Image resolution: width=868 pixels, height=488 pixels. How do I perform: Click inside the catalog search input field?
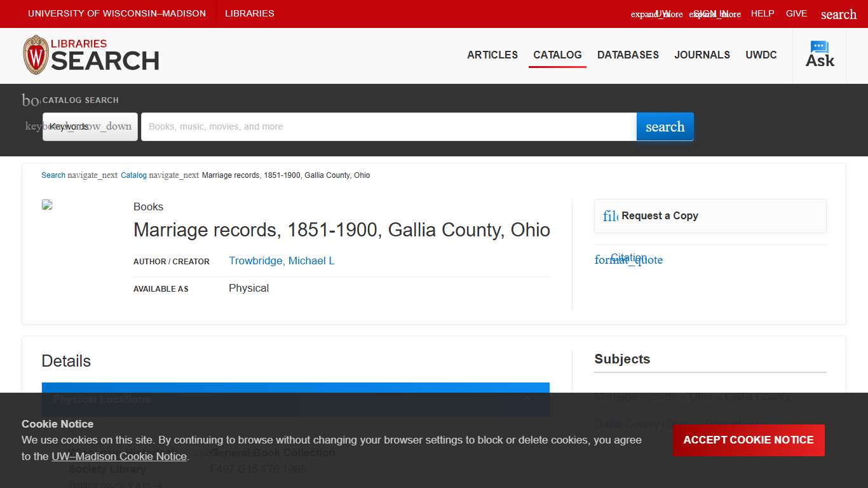(x=388, y=126)
